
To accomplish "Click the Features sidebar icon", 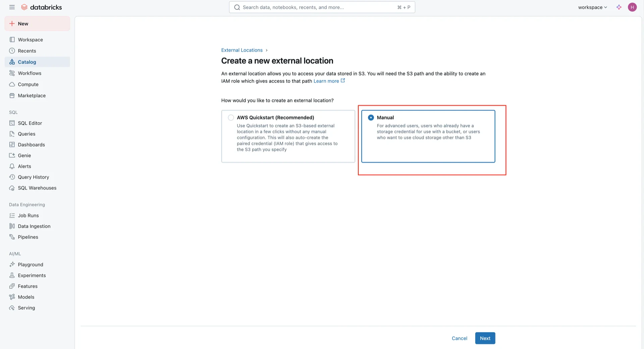I will pos(12,286).
